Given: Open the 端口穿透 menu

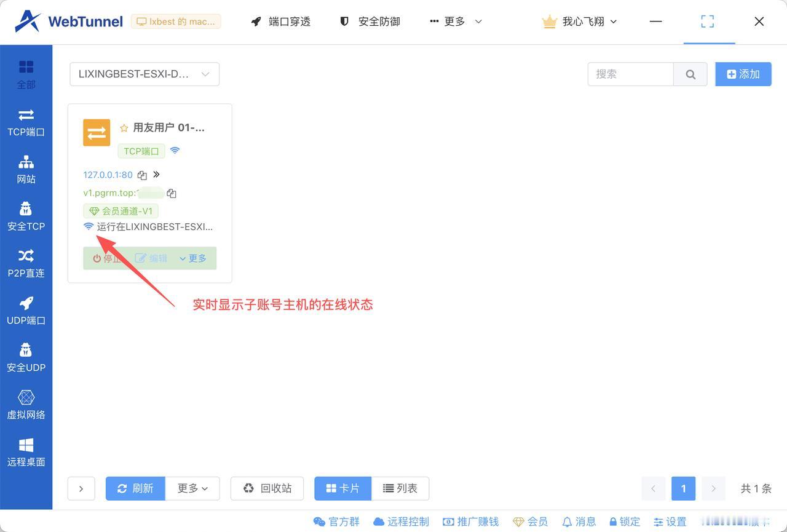Looking at the screenshot, I should click(x=281, y=22).
